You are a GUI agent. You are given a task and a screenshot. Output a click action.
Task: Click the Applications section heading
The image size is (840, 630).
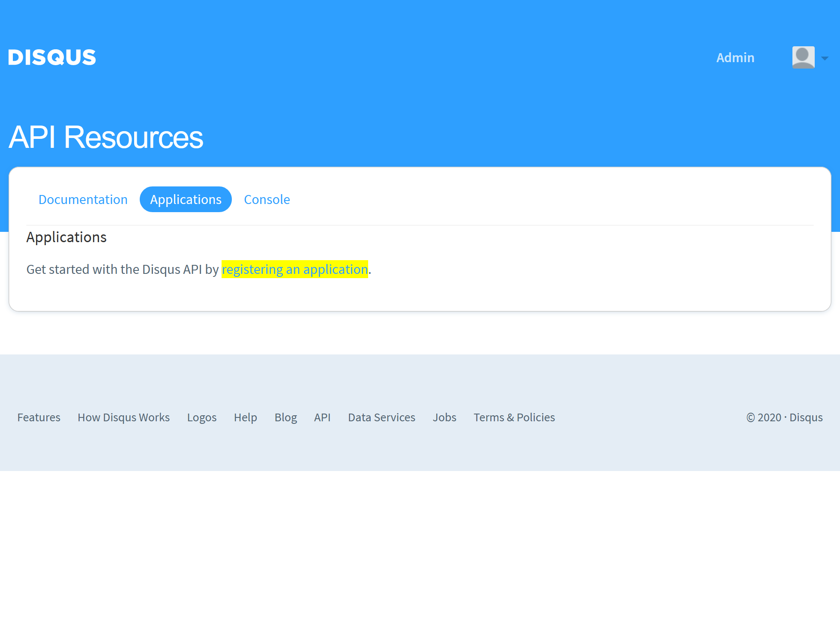pyautogui.click(x=66, y=237)
